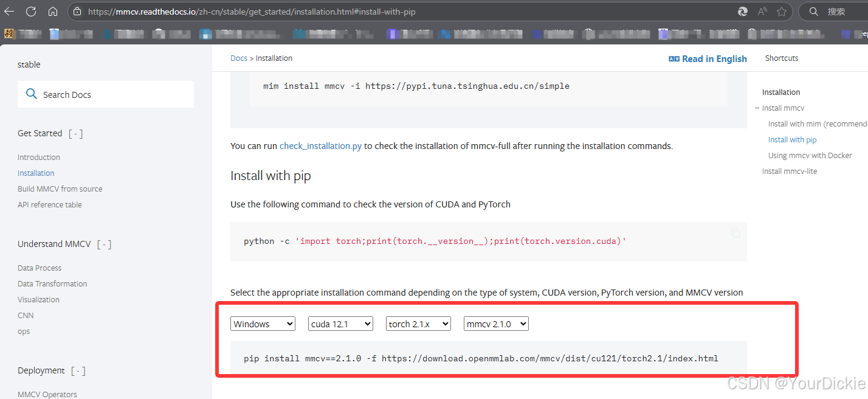Switch docs to Read in English
Viewport: 868px width, 399px height.
tap(713, 58)
